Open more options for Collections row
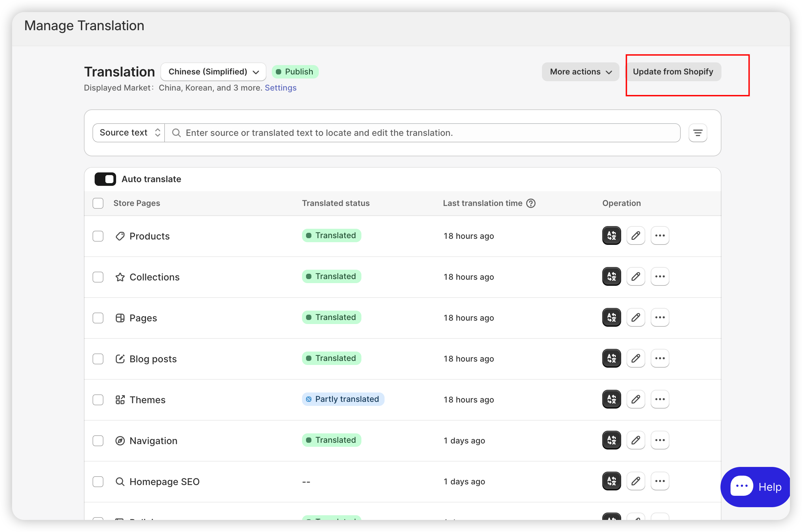Image resolution: width=802 pixels, height=532 pixels. click(659, 276)
